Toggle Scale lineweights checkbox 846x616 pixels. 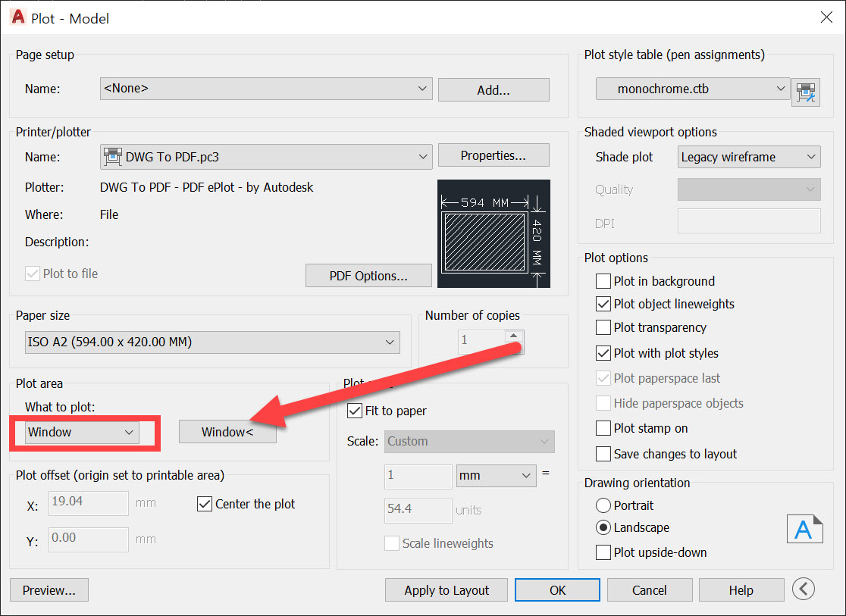[392, 543]
